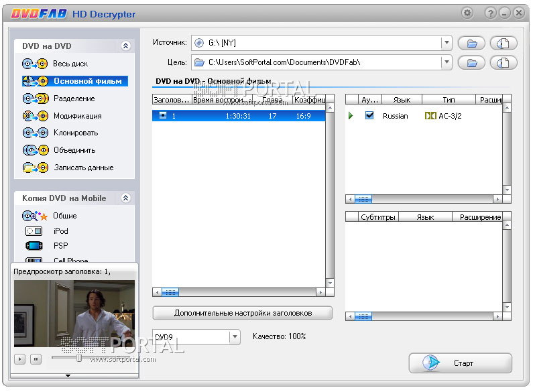Select iPod mobile profile
This screenshot has width=533, height=392.
60,231
